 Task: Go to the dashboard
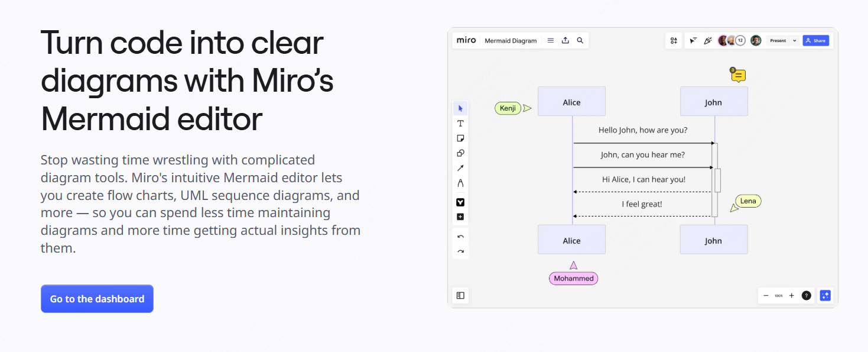click(97, 299)
